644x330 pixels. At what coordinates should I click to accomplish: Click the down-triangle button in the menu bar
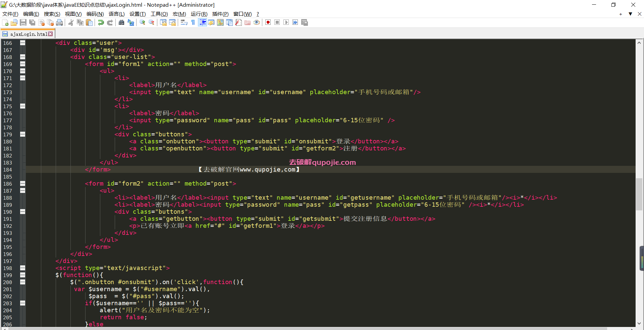point(630,14)
